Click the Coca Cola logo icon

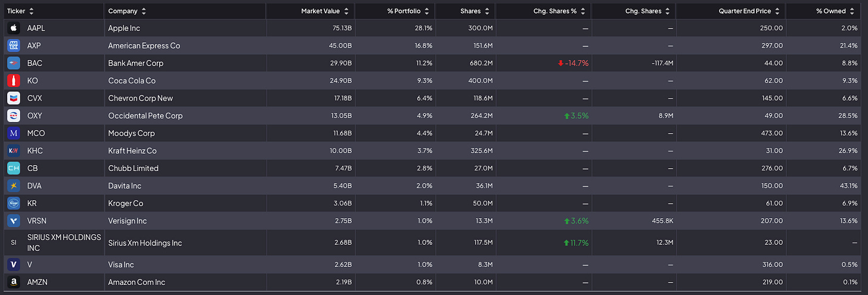point(14,80)
